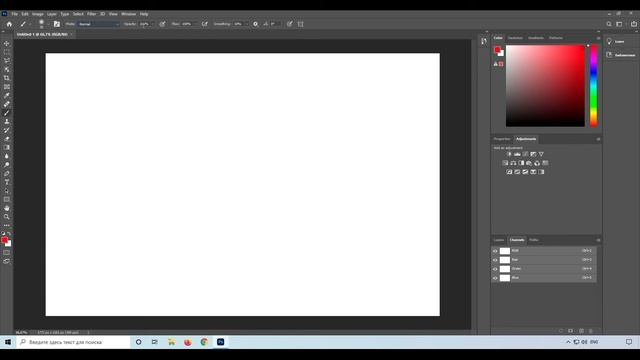640x360 pixels.
Task: Open the Libraries panel button
Action: pos(621,55)
